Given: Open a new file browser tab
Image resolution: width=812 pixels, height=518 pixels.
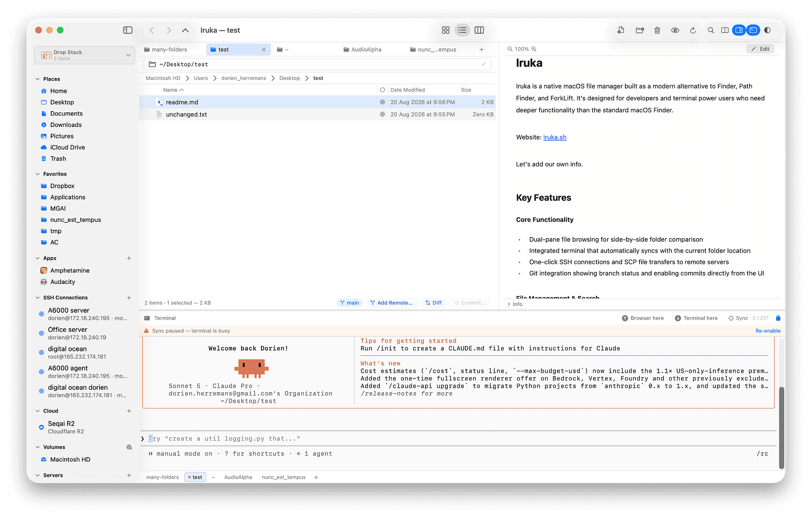Looking at the screenshot, I should [x=482, y=49].
